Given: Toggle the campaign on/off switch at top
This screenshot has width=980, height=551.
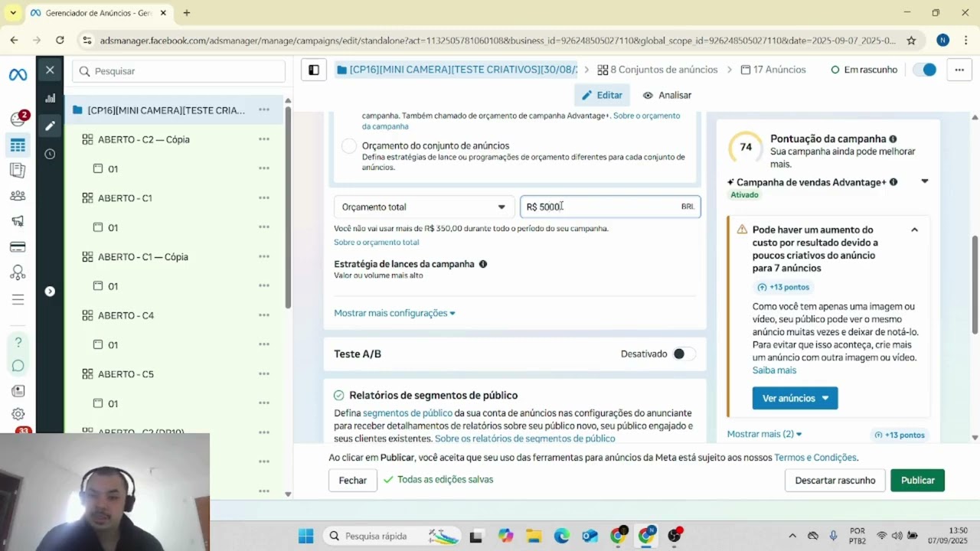Looking at the screenshot, I should coord(926,70).
